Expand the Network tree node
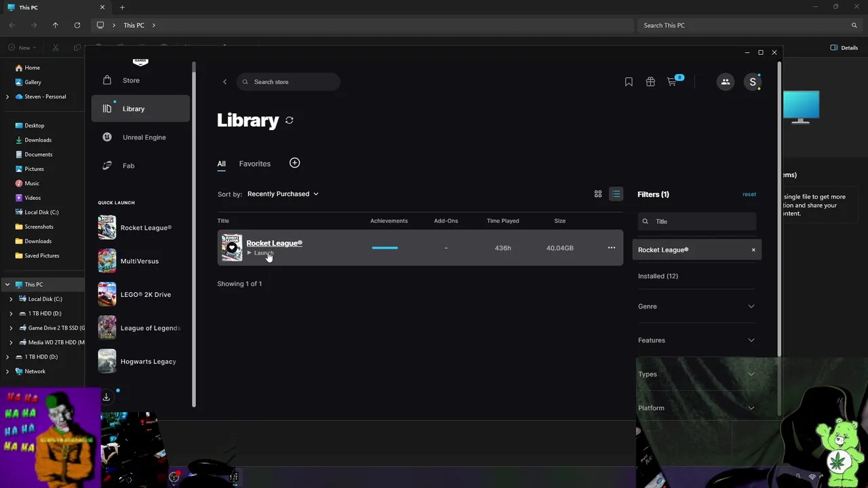The image size is (868, 488). (x=7, y=371)
